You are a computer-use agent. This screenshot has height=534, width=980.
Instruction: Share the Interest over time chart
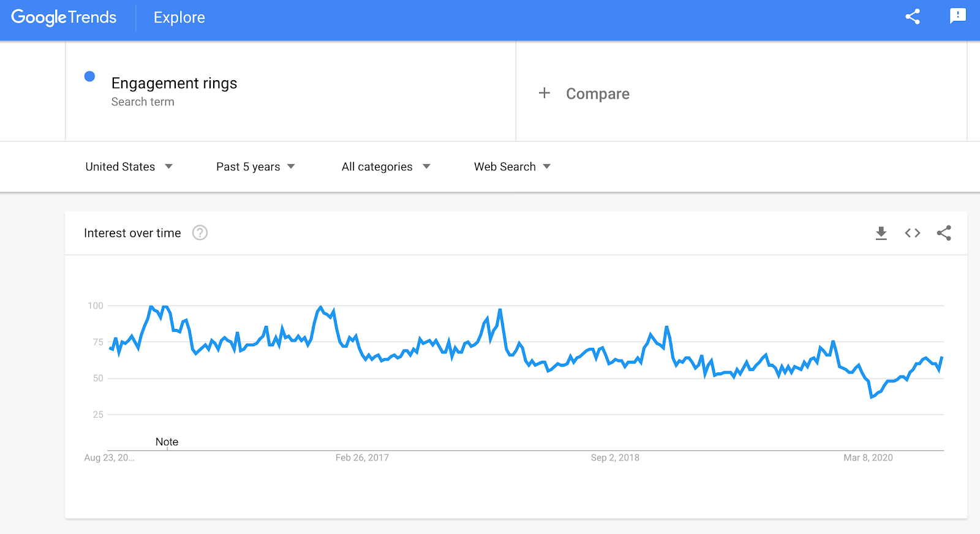[944, 233]
